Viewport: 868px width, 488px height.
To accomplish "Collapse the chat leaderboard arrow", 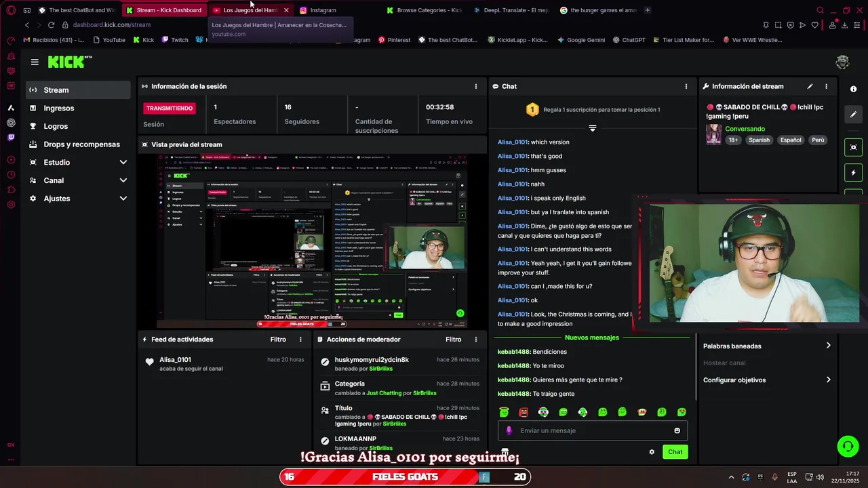I will tap(592, 128).
